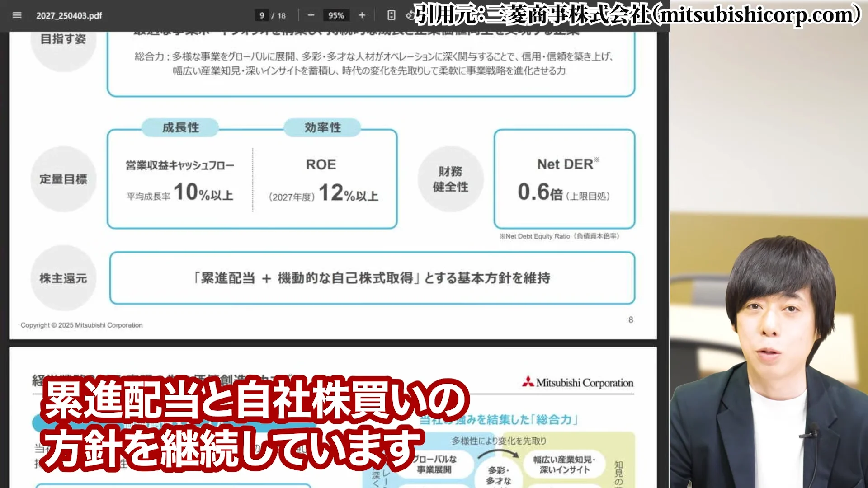Click the 多様性により変化を先取り text
Screen dimensions: 868x488
(x=499, y=441)
